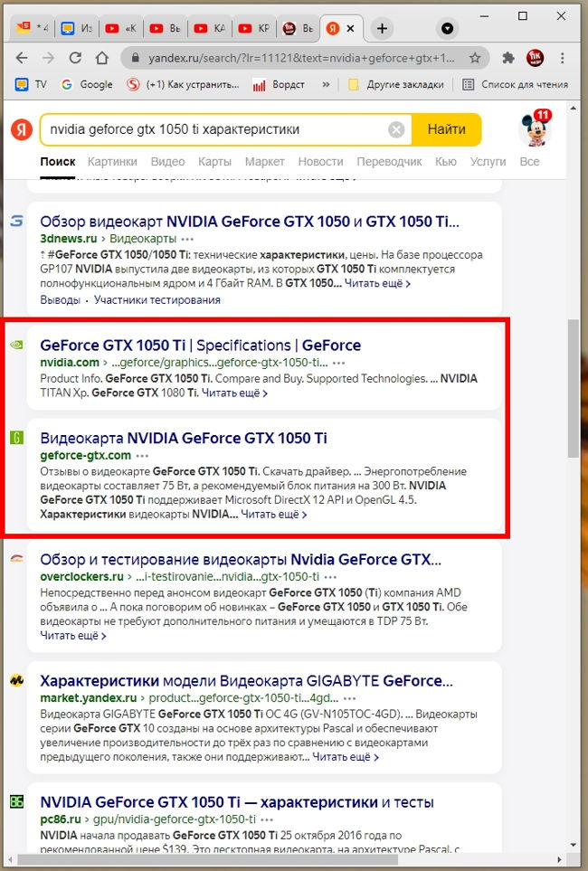
Task: Click the NVIDIA favicon beside GeForce result
Action: click(x=16, y=345)
